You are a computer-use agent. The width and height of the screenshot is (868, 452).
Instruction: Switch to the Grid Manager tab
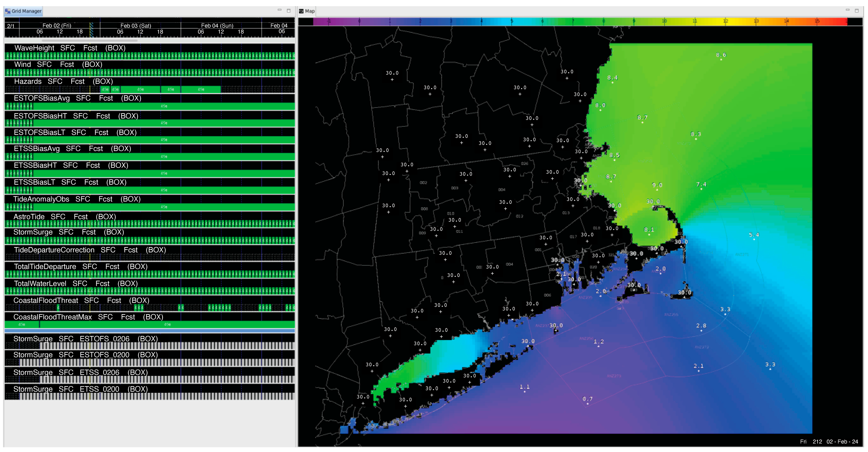(x=23, y=11)
